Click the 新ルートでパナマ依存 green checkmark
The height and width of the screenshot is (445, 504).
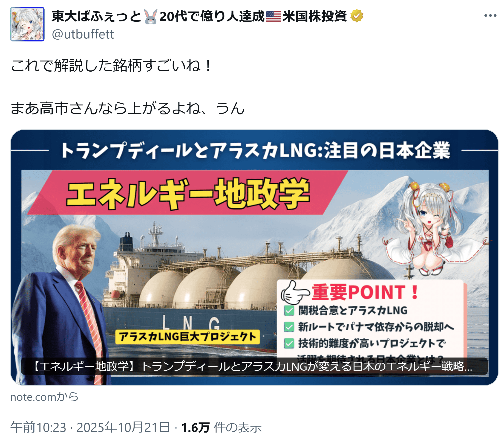pyautogui.click(x=289, y=327)
